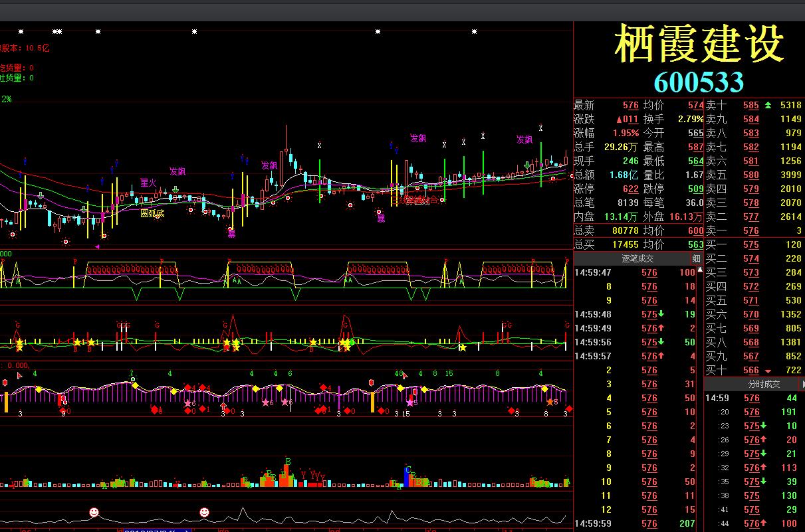Click the 每笔 value 36.0
The width and height of the screenshot is (805, 532).
(x=695, y=203)
